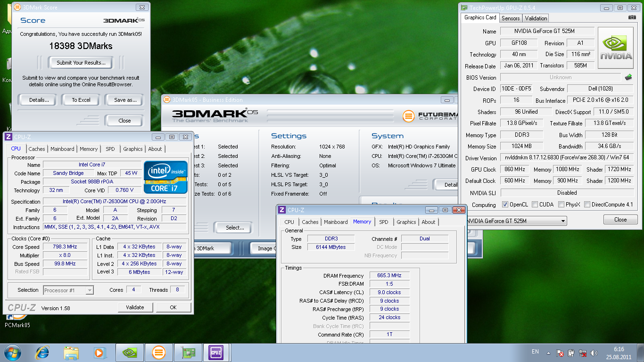Open SPD tab in CPU-Z Memory window
This screenshot has width=644, height=362.
384,222
